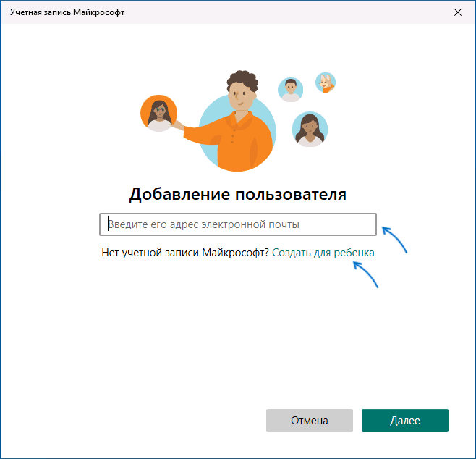Screen dimensions: 476x459
Task: Click the woman with glasses avatar in orange circle
Action: click(158, 113)
